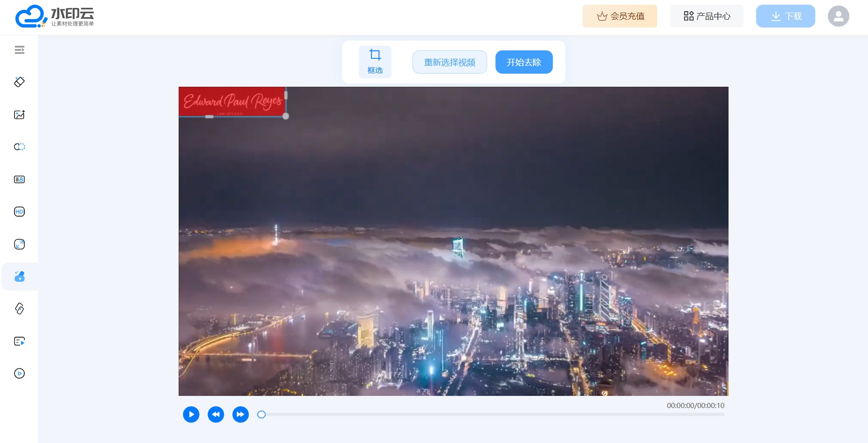Click the video progress slider handle

click(x=262, y=415)
